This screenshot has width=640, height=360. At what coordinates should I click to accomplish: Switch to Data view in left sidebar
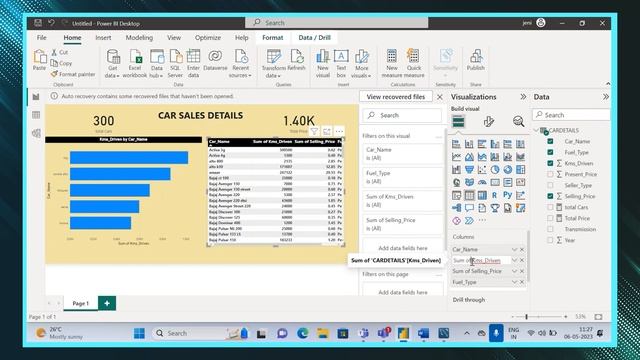coord(36,115)
